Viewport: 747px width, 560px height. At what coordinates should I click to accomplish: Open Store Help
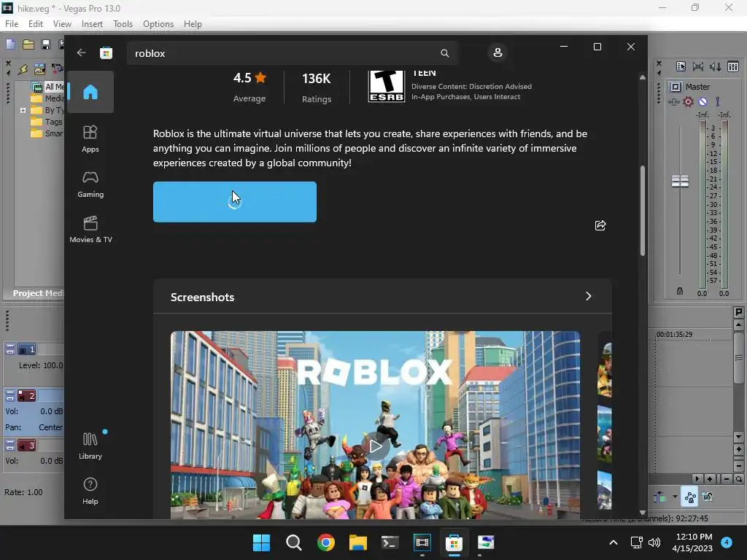coord(90,491)
